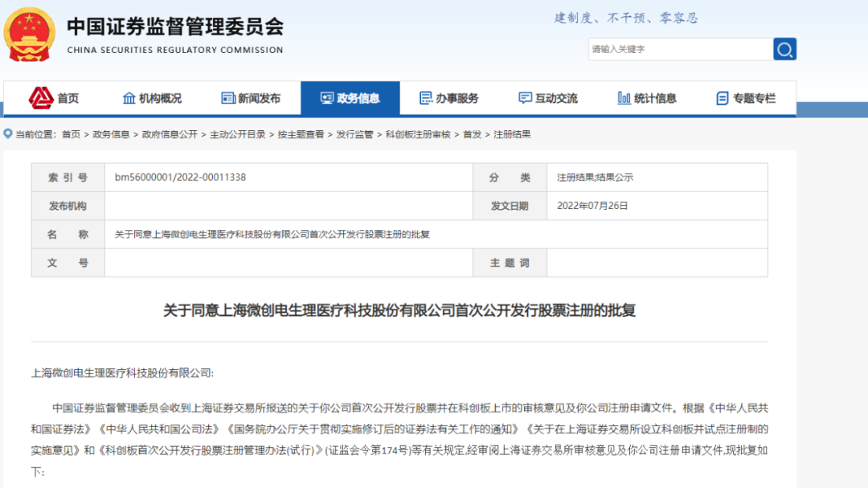Select the date 2022年07月26日
This screenshot has width=868, height=488.
click(592, 206)
